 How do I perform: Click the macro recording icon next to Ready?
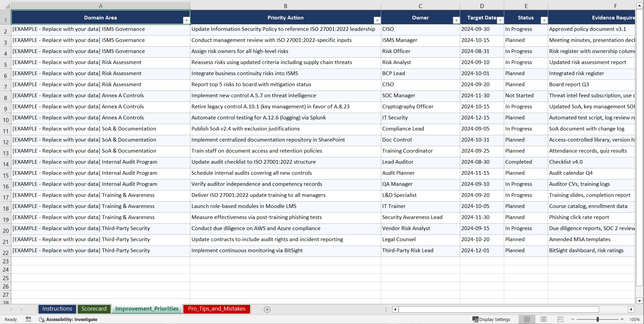click(28, 319)
